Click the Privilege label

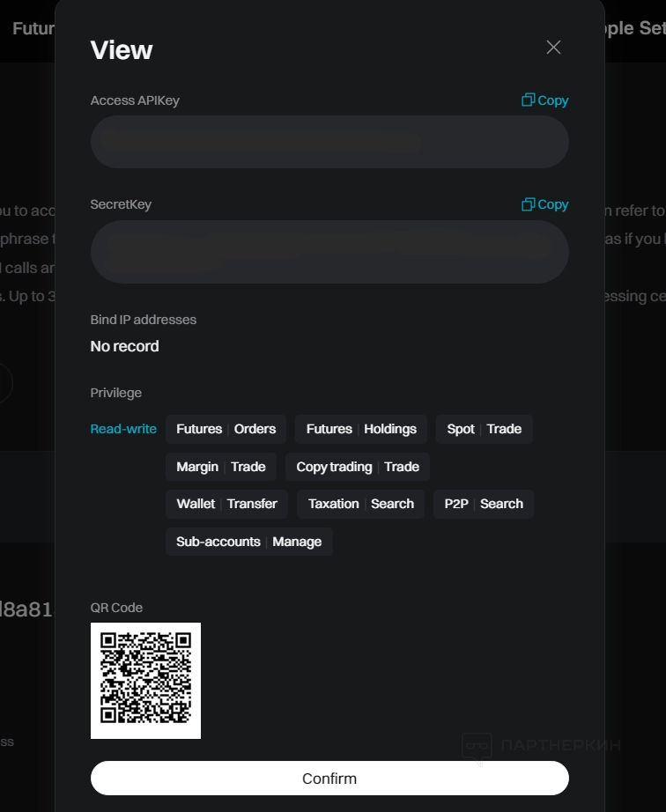[x=116, y=393]
